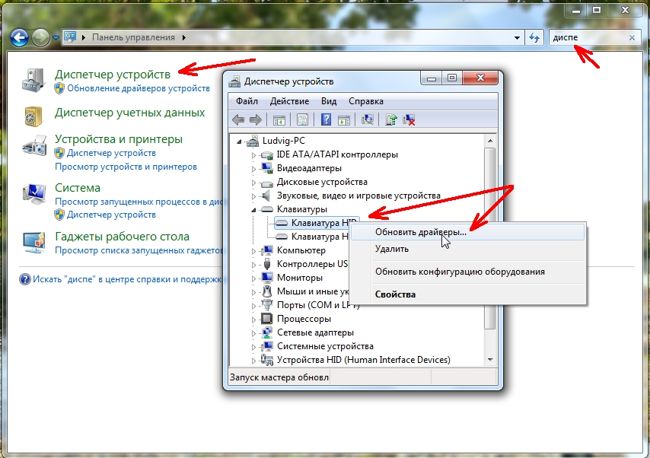650x458 pixels.
Task: Click the blue help icon beside Искать "диспе"
Action: tap(25, 279)
